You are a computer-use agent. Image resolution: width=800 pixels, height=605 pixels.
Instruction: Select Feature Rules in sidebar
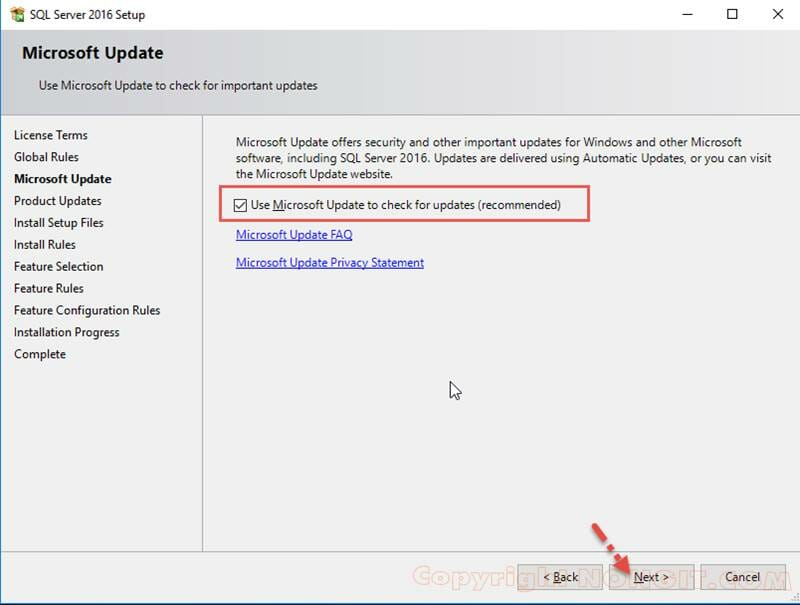point(50,288)
